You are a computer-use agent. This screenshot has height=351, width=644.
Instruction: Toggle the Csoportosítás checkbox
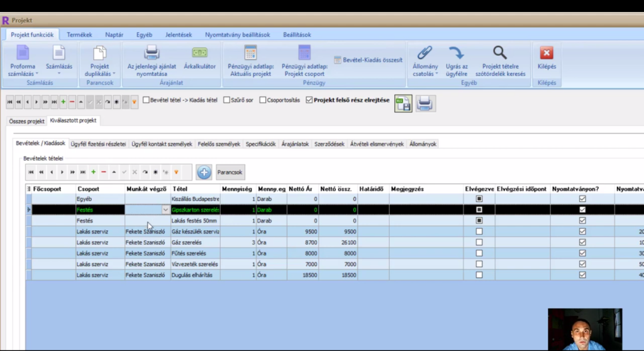pyautogui.click(x=263, y=99)
